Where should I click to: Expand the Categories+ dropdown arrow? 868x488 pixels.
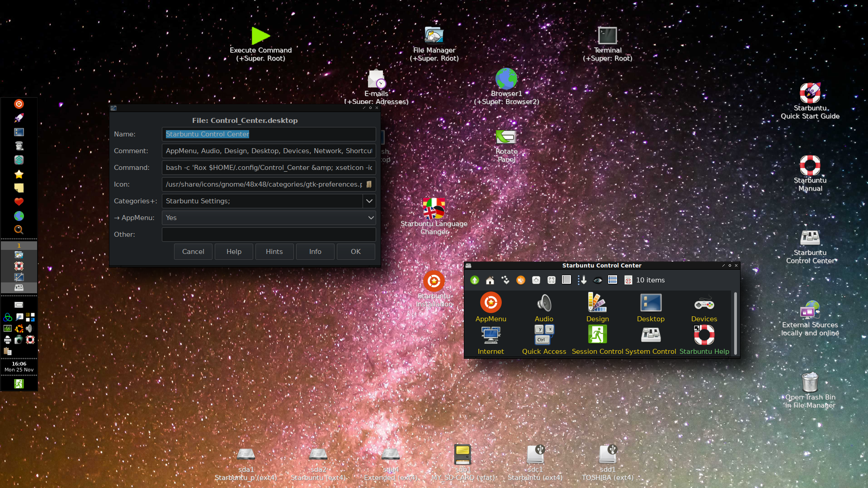[x=369, y=201]
